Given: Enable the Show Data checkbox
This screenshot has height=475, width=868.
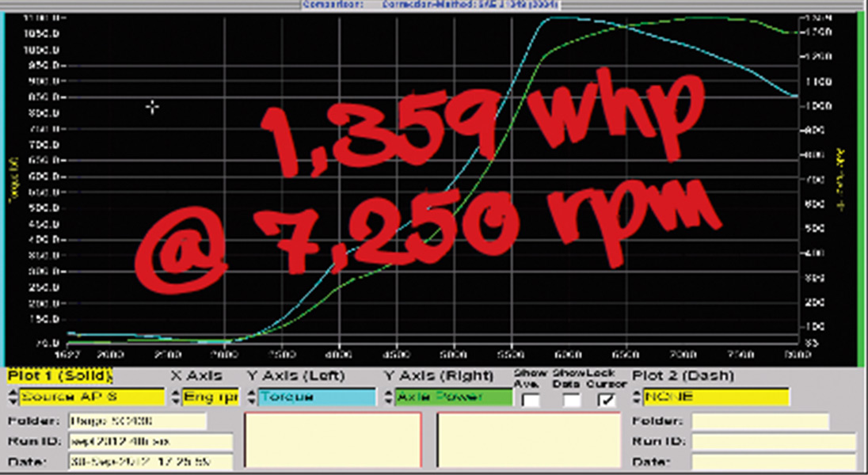Looking at the screenshot, I should coord(571,400).
